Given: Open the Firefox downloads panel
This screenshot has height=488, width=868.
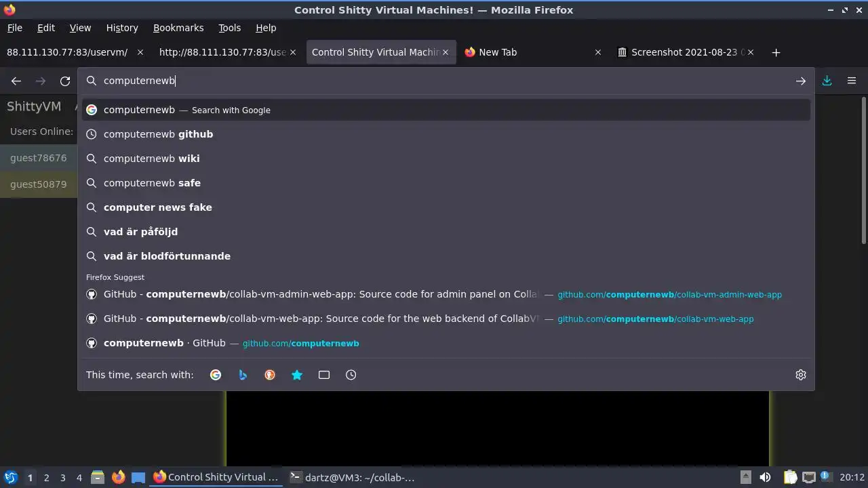Looking at the screenshot, I should pos(827,81).
